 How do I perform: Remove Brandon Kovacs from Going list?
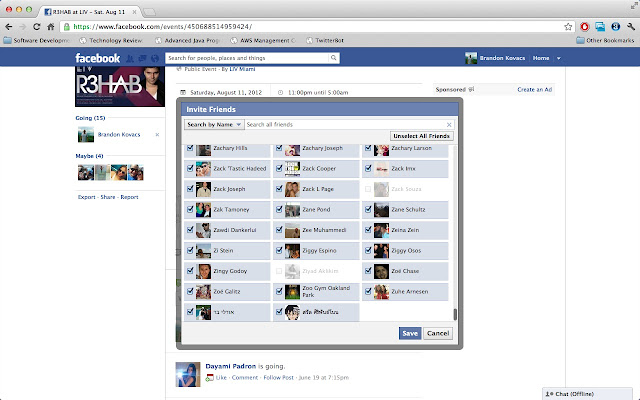[x=157, y=134]
